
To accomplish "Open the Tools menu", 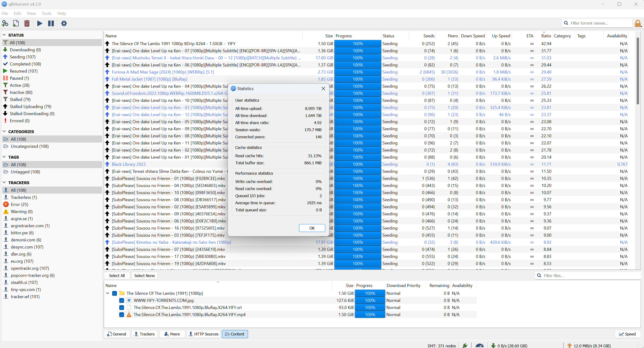I will [47, 13].
